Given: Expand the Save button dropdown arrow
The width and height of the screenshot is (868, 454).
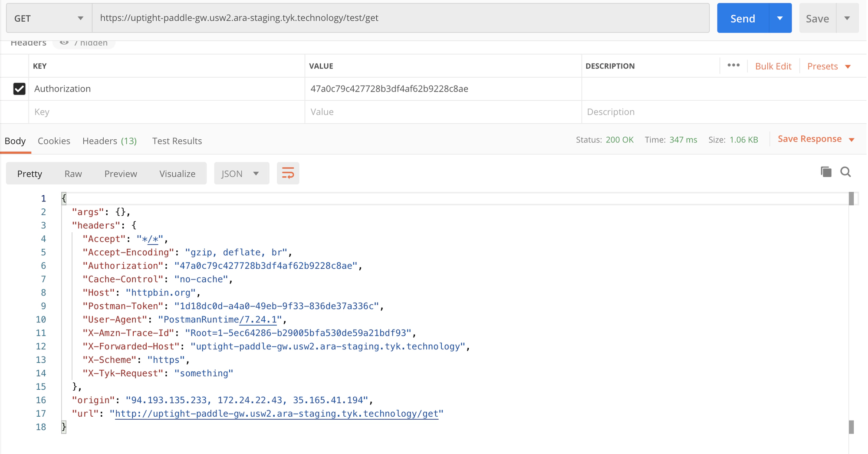Looking at the screenshot, I should 847,18.
